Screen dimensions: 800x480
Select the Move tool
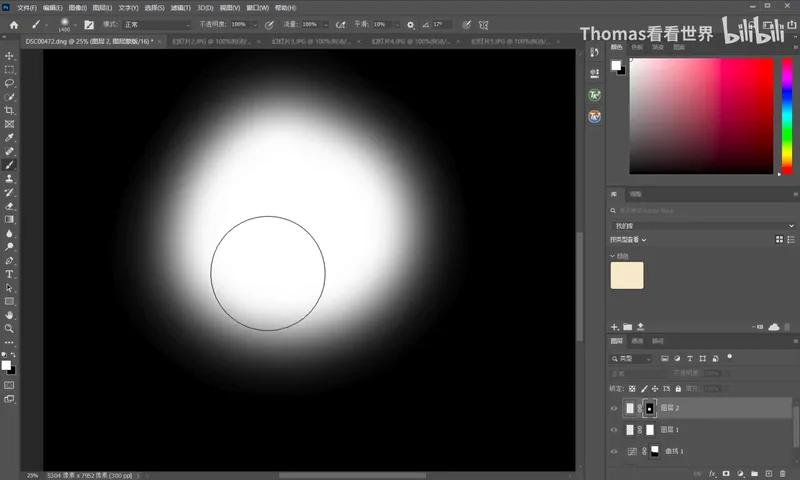(9, 56)
